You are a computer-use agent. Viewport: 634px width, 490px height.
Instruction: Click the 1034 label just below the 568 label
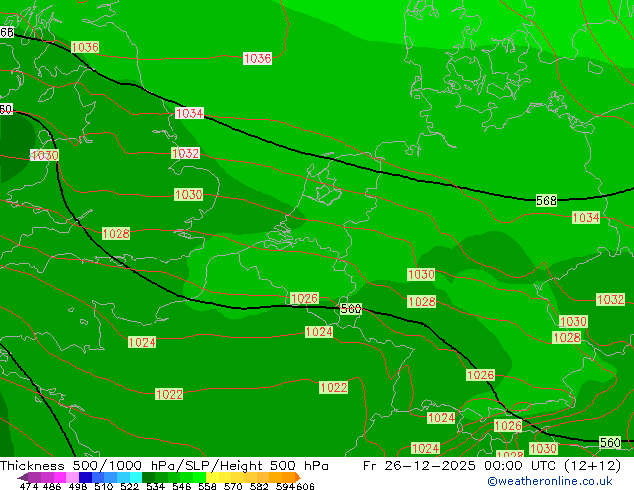tap(585, 218)
